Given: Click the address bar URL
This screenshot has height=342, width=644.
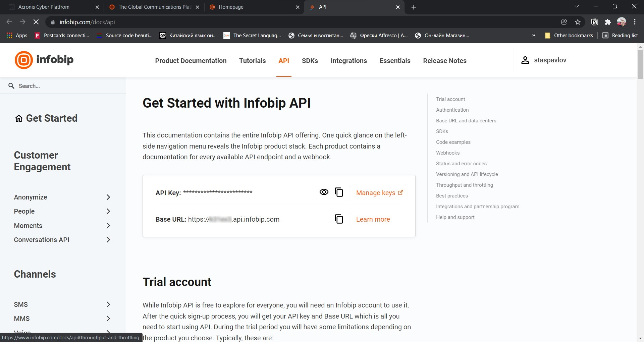Looking at the screenshot, I should [87, 22].
